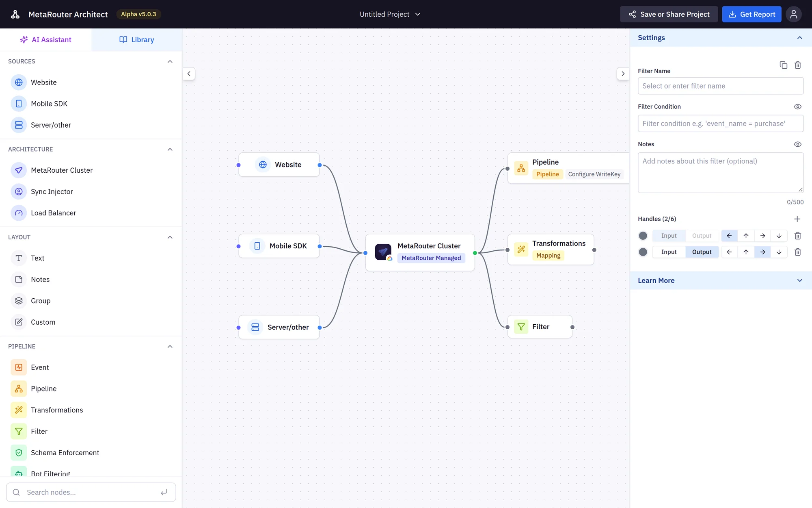812x508 pixels.
Task: Select the Mobile SDK icon in Sources
Action: coord(19,104)
